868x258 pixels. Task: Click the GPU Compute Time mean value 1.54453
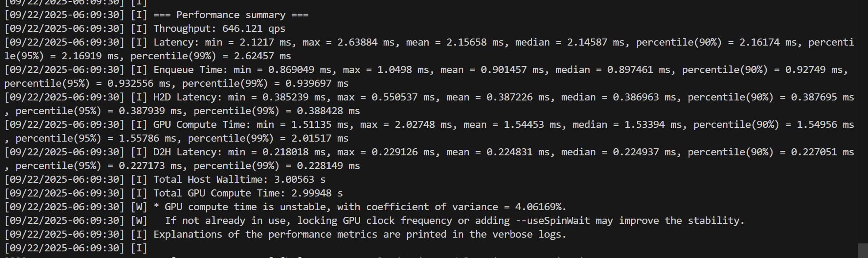[x=524, y=125]
